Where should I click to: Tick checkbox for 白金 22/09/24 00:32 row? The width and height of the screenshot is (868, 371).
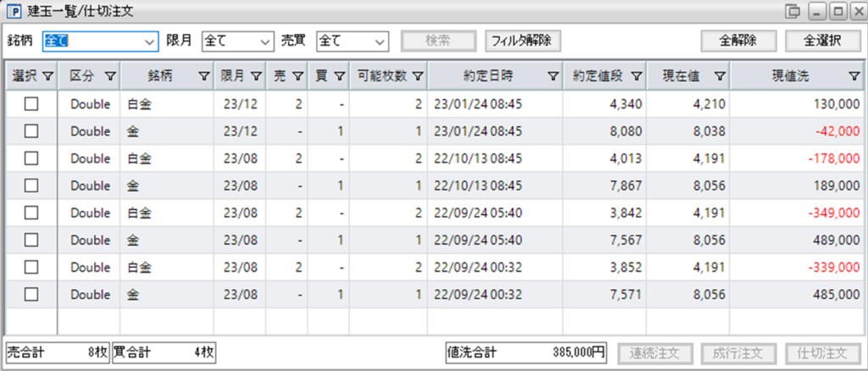click(x=31, y=267)
